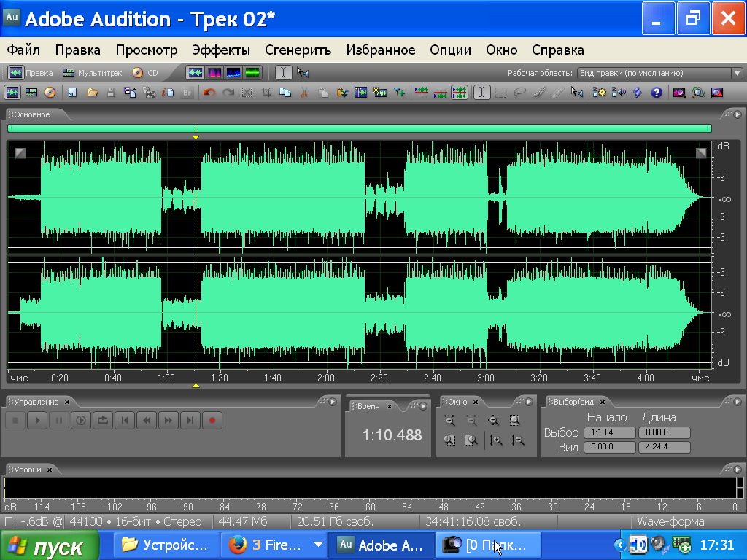Zoom out horizontally in the Окно panel
747x560 pixels.
pyautogui.click(x=471, y=420)
